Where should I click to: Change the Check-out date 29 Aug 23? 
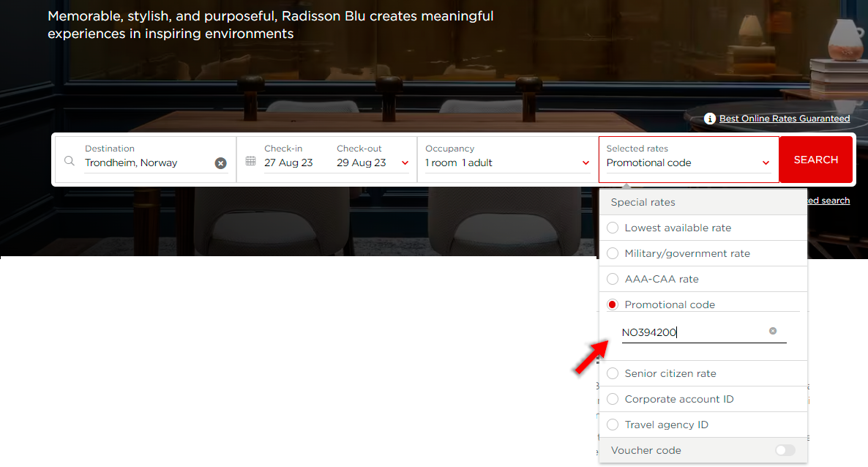[x=361, y=163]
